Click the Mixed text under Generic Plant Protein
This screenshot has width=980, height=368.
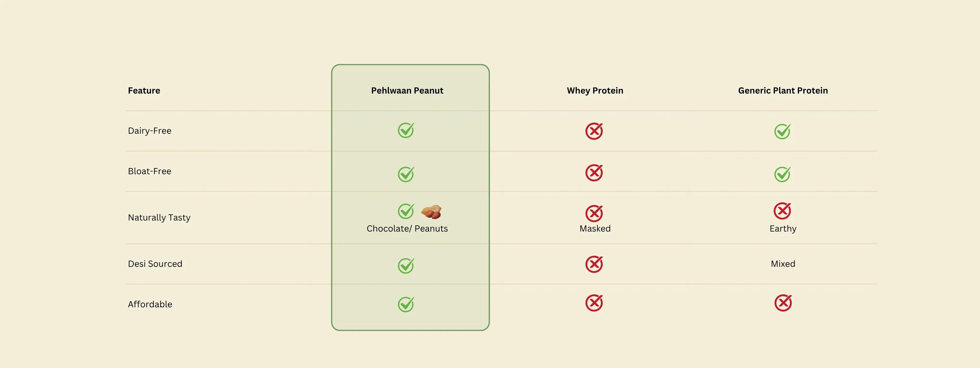click(783, 264)
